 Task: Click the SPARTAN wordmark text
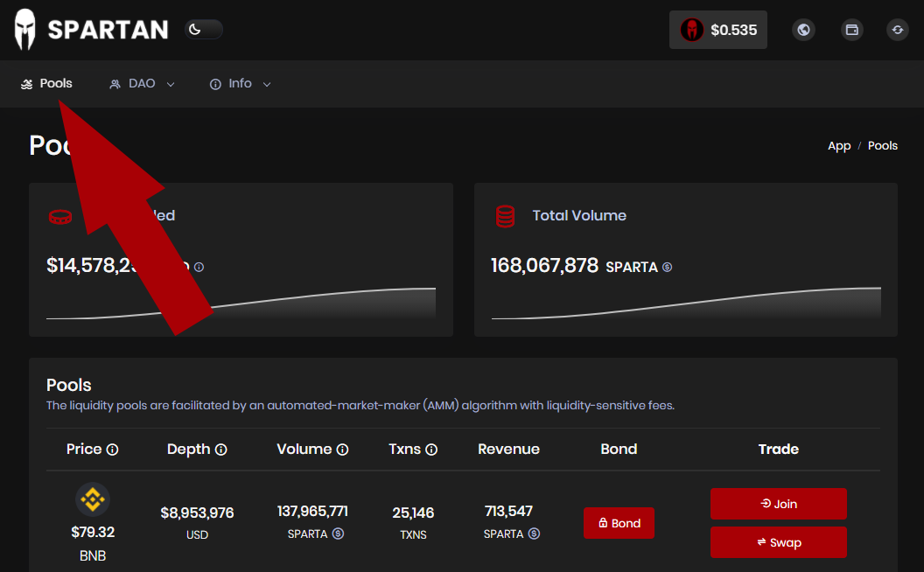[x=108, y=30]
